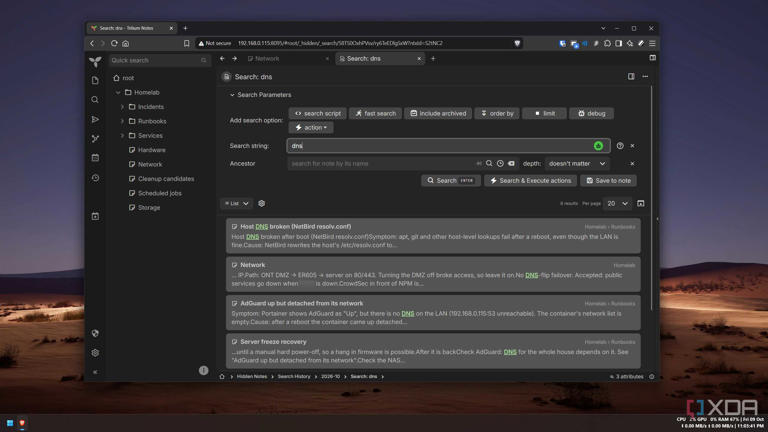Open the search notes icon in sidebar

tap(95, 99)
